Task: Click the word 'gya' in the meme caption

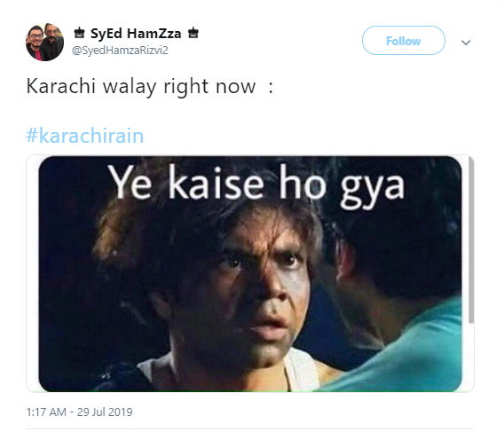Action: (372, 190)
